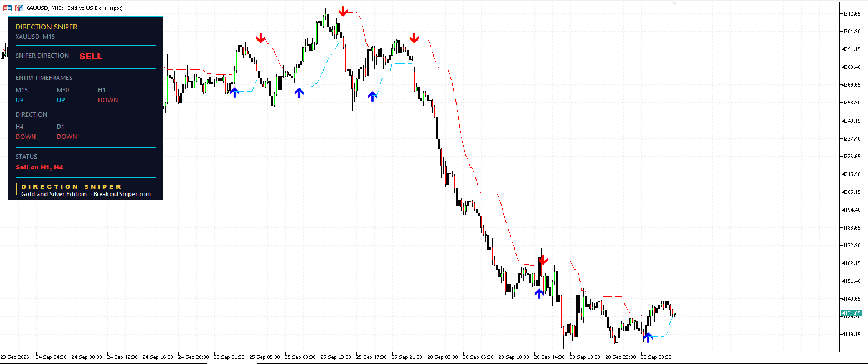The image size is (868, 364).
Task: Select the blue up arrow near 25 Sep 17:30
Action: point(373,96)
